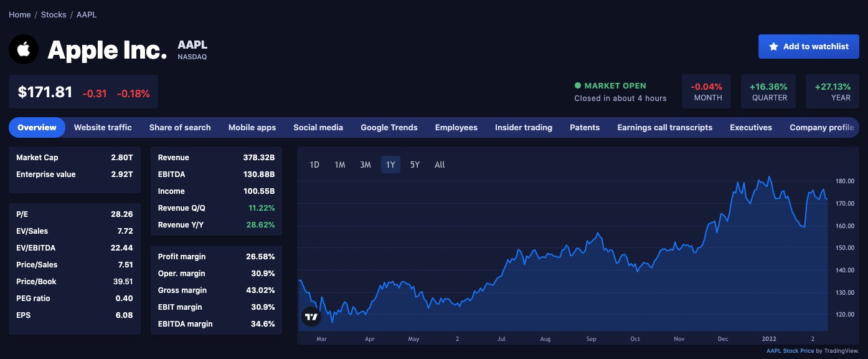Click the 2022 date axis label
The width and height of the screenshot is (868, 359).
coord(770,339)
